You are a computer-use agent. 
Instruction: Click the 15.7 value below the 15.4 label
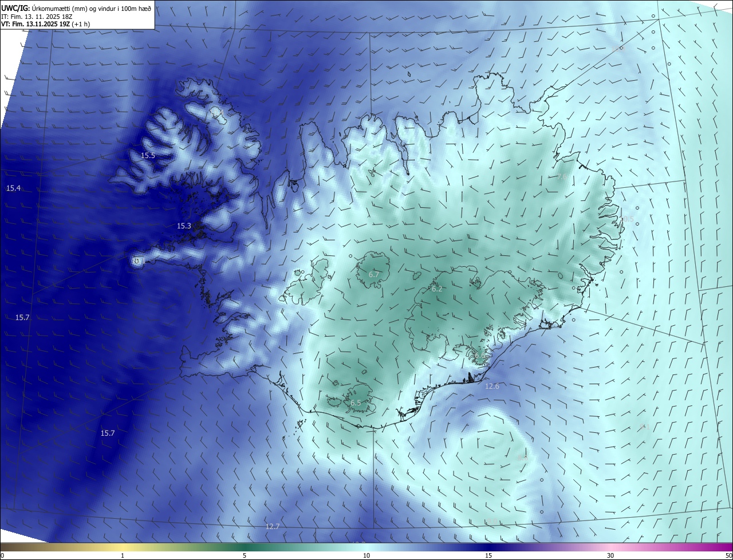22,317
